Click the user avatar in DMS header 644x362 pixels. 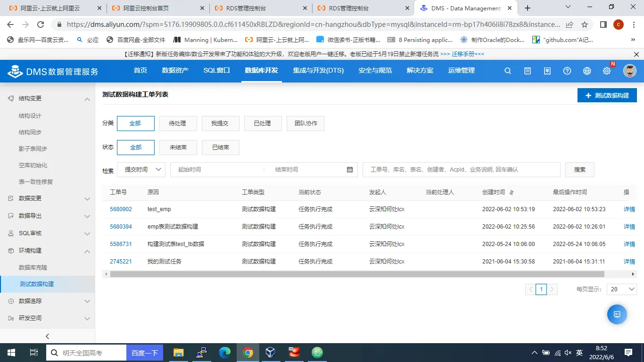coord(630,71)
